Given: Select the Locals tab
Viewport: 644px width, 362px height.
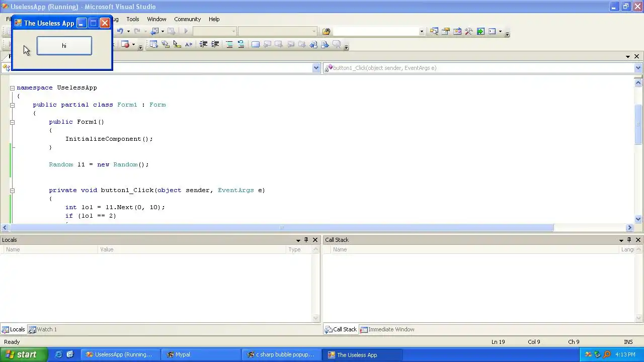Looking at the screenshot, I should pos(13,329).
